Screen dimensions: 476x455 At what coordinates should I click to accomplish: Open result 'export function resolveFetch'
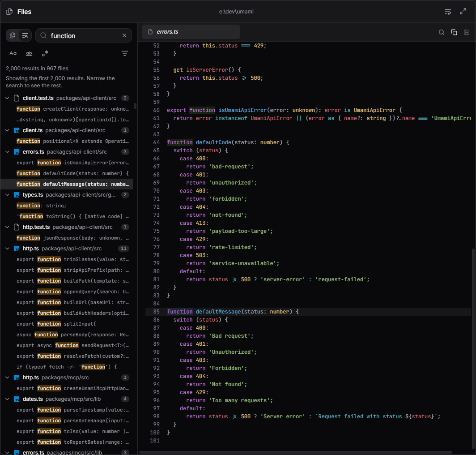(67, 356)
